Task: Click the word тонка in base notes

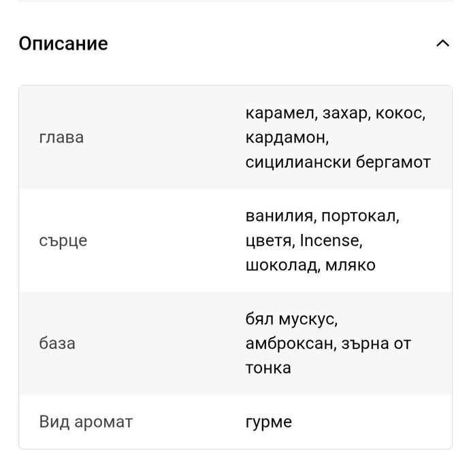Action: (x=267, y=368)
